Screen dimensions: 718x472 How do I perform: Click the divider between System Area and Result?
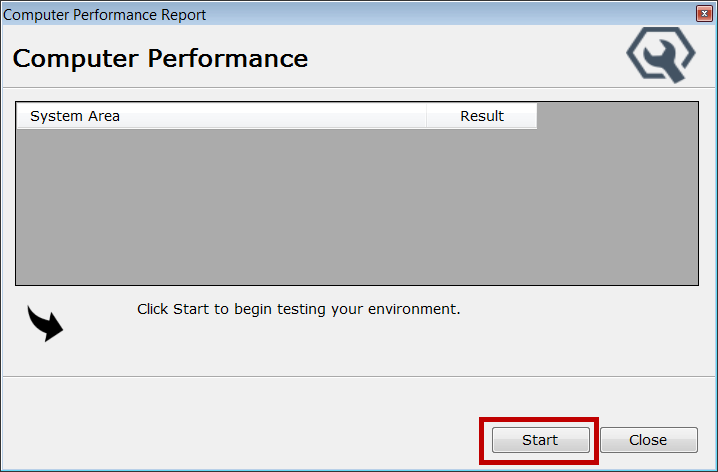click(427, 116)
